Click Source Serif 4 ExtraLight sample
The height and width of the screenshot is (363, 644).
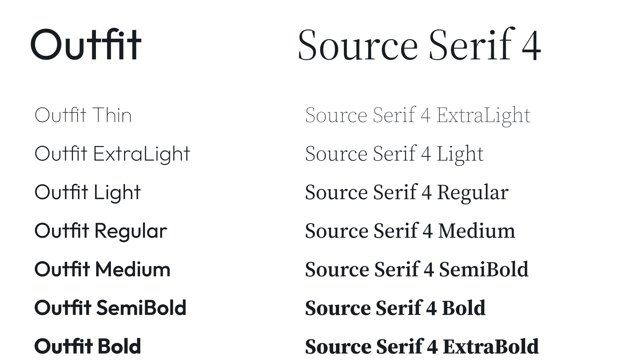(x=418, y=116)
